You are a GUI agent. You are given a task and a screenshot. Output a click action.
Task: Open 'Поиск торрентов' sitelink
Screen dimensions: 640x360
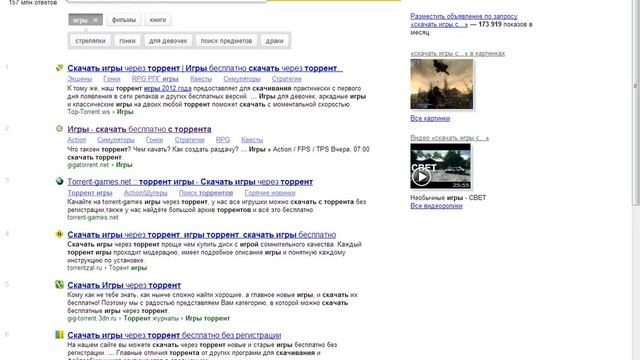click(x=206, y=193)
